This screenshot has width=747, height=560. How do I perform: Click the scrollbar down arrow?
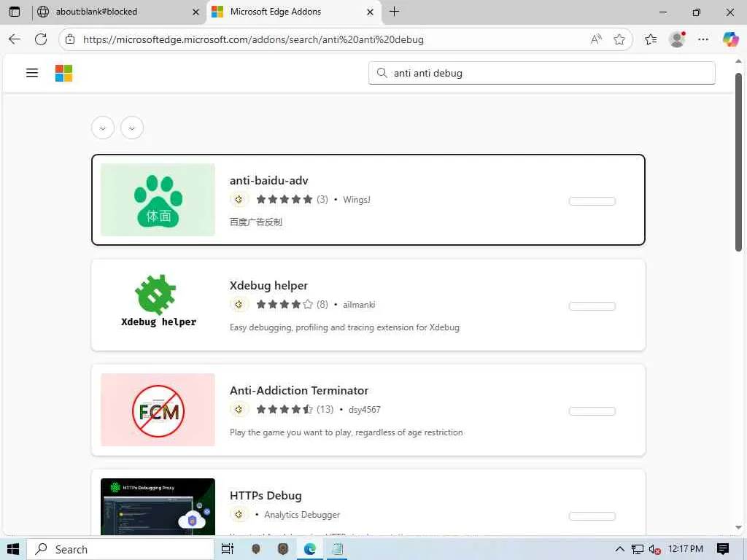[x=738, y=527]
